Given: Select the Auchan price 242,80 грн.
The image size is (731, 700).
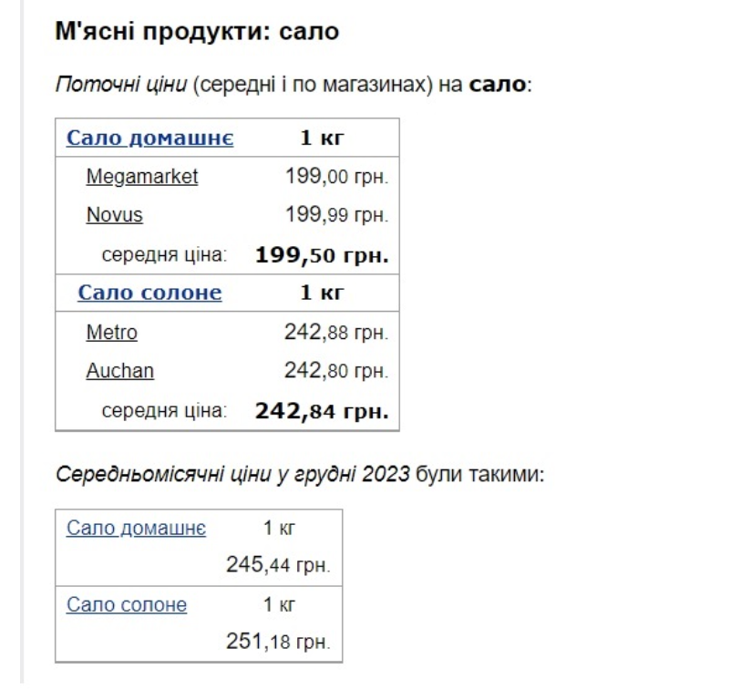Looking at the screenshot, I should tap(337, 372).
